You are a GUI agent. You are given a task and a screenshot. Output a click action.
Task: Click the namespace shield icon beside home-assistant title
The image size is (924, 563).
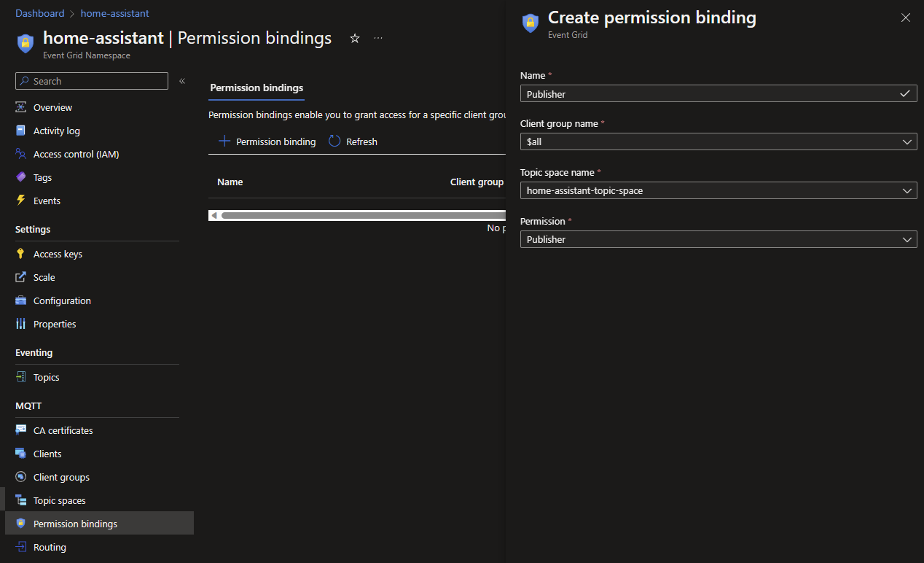(x=26, y=42)
